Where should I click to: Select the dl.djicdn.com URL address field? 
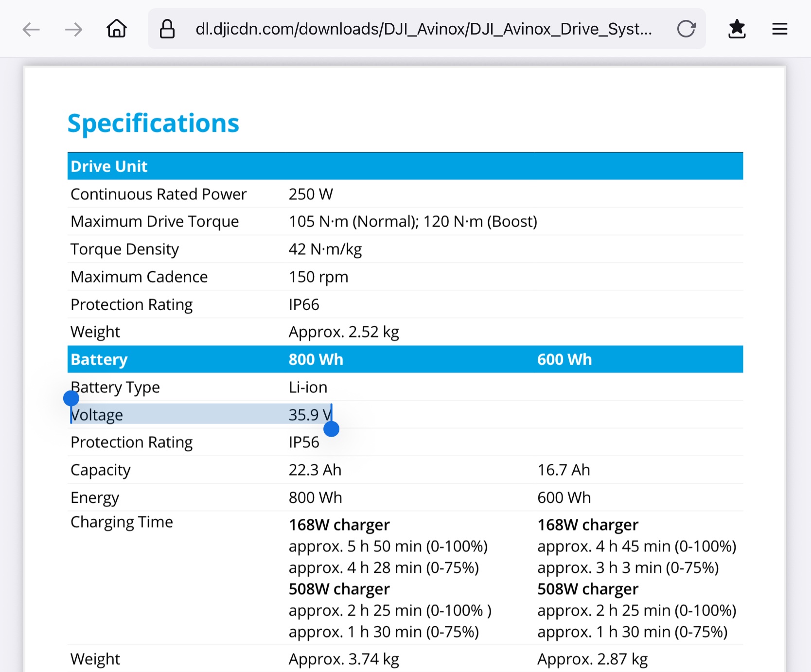coord(423,29)
